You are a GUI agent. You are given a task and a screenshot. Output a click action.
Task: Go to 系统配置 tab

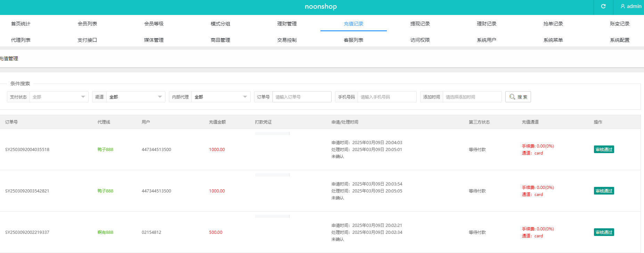619,40
